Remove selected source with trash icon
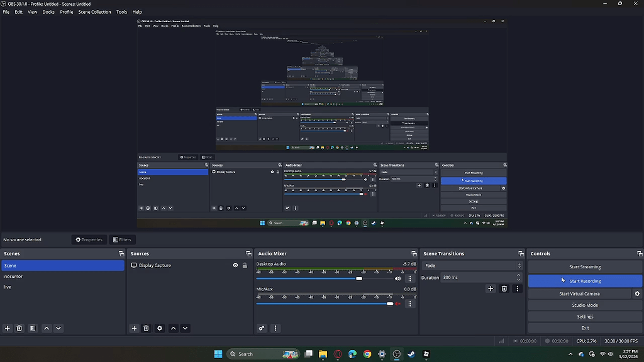 click(x=146, y=328)
